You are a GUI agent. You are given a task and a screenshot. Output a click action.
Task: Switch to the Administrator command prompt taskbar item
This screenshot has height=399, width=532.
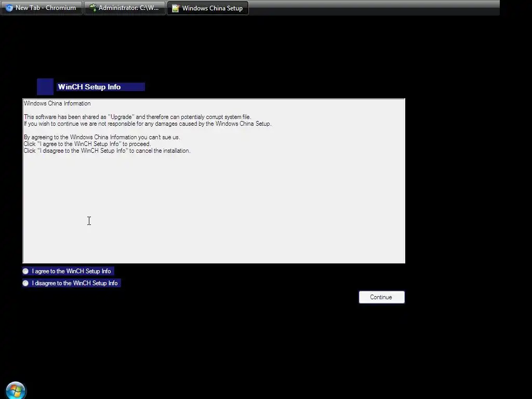click(x=125, y=8)
